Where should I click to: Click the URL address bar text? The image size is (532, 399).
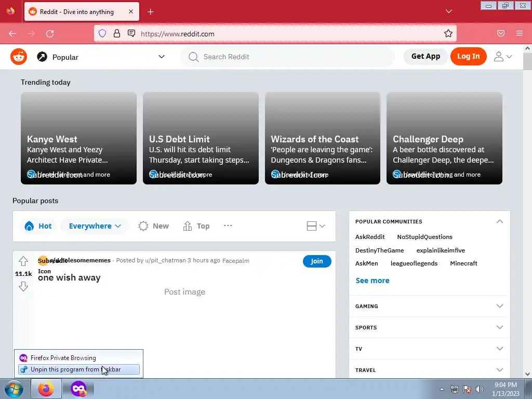click(178, 34)
